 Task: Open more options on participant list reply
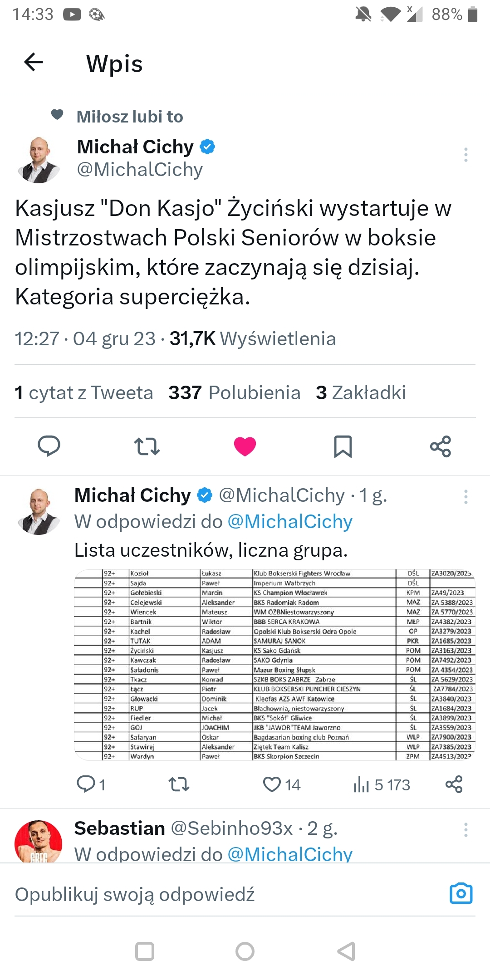pos(465,497)
